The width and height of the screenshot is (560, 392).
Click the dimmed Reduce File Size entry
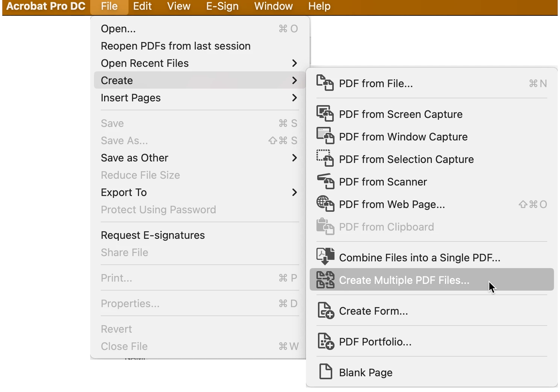(x=199, y=175)
